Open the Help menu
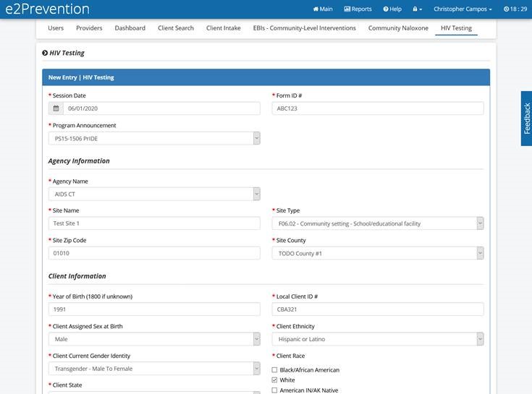The image size is (532, 394). [x=392, y=9]
